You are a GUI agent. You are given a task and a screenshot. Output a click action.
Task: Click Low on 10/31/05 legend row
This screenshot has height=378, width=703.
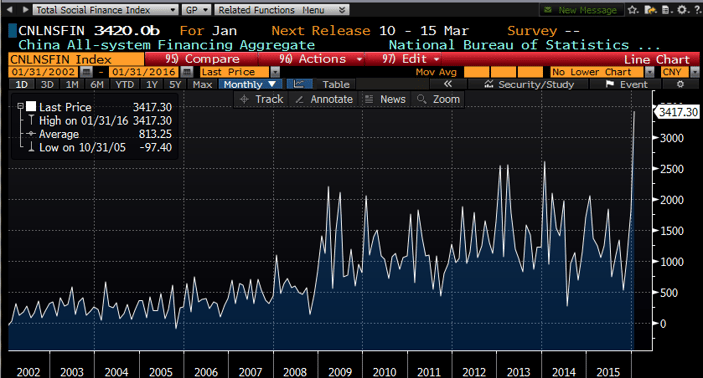tap(100, 148)
